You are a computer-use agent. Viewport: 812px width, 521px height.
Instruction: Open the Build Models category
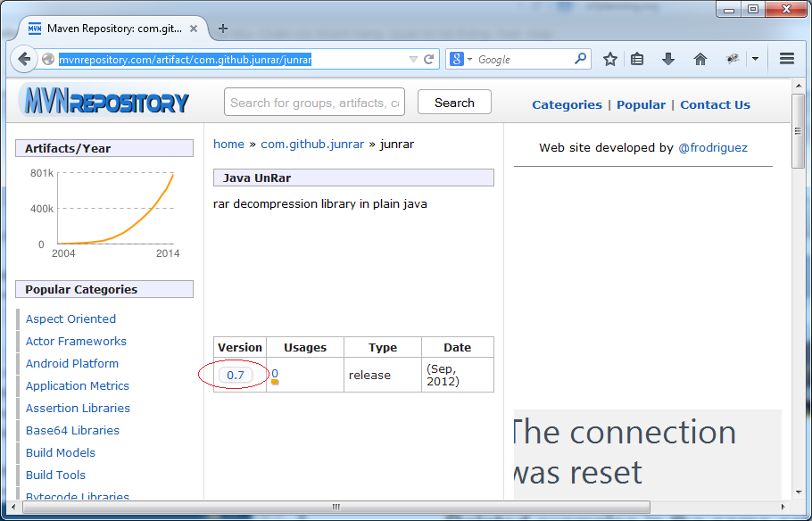click(x=61, y=452)
